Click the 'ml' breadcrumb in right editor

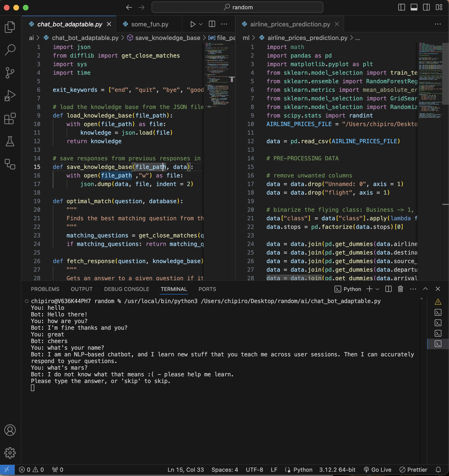pos(246,38)
